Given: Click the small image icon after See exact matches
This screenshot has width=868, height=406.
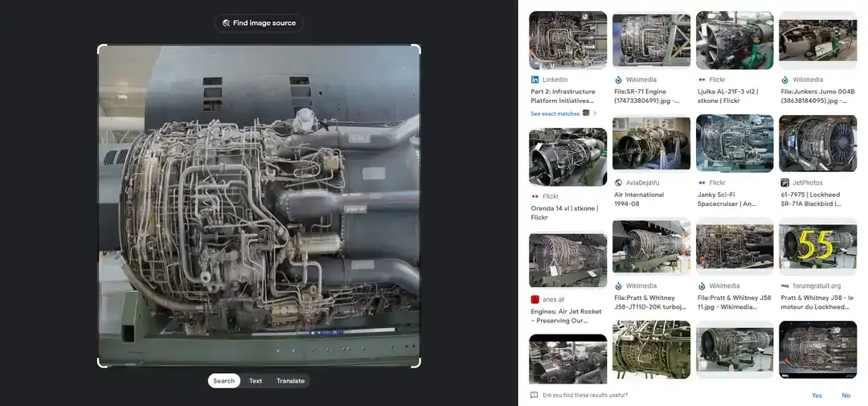Looking at the screenshot, I should (586, 113).
